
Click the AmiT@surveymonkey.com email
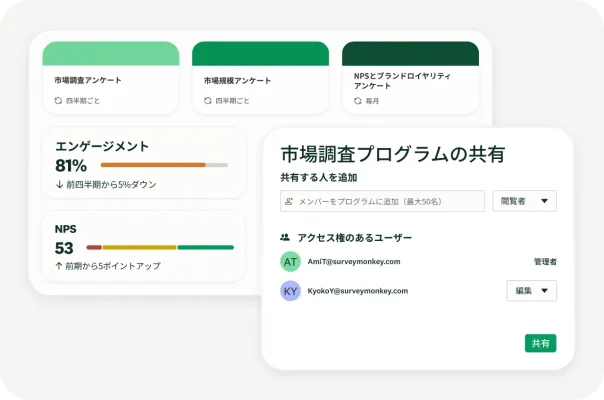(x=354, y=262)
